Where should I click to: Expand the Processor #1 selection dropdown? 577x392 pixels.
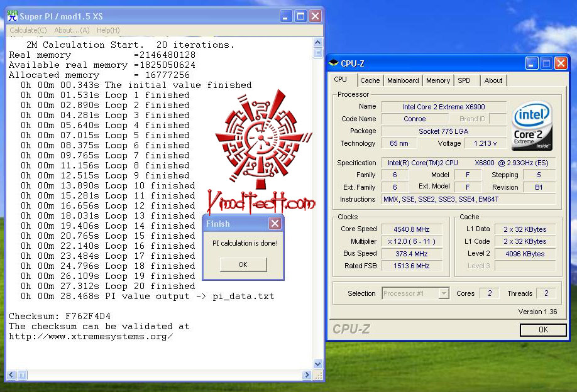click(x=444, y=293)
